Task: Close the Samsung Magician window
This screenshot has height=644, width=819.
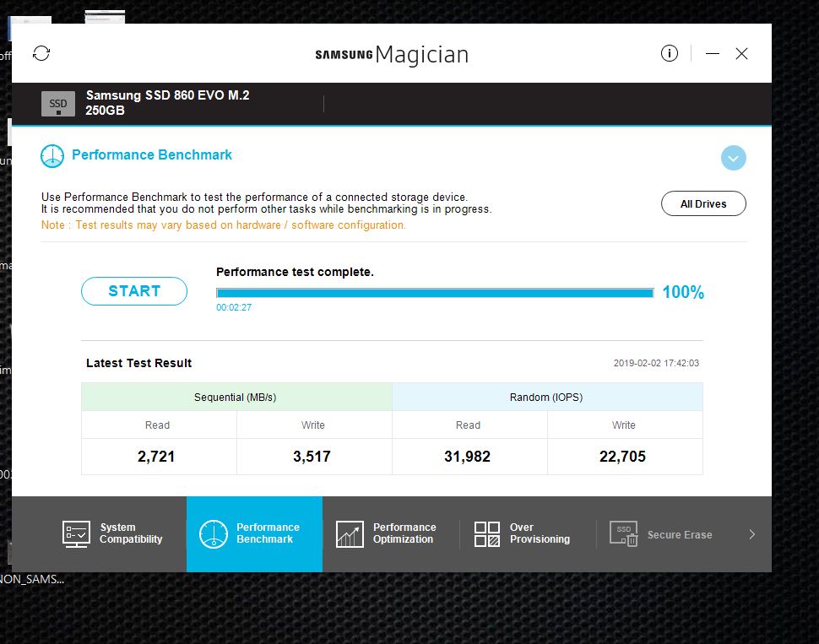Action: point(741,53)
